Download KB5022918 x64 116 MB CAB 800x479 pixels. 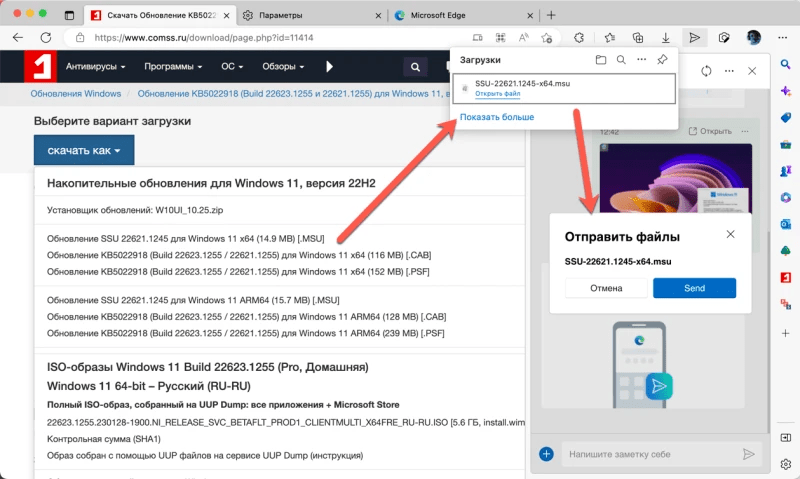coord(239,255)
